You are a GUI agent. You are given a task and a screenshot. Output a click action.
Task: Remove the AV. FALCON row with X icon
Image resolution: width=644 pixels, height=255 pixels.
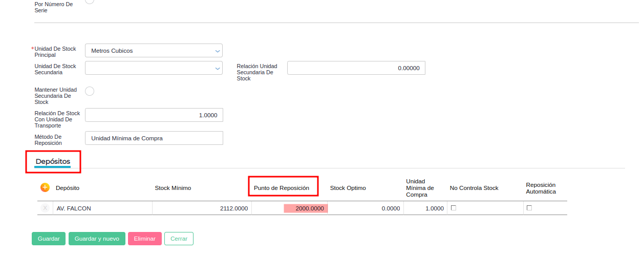click(x=45, y=208)
